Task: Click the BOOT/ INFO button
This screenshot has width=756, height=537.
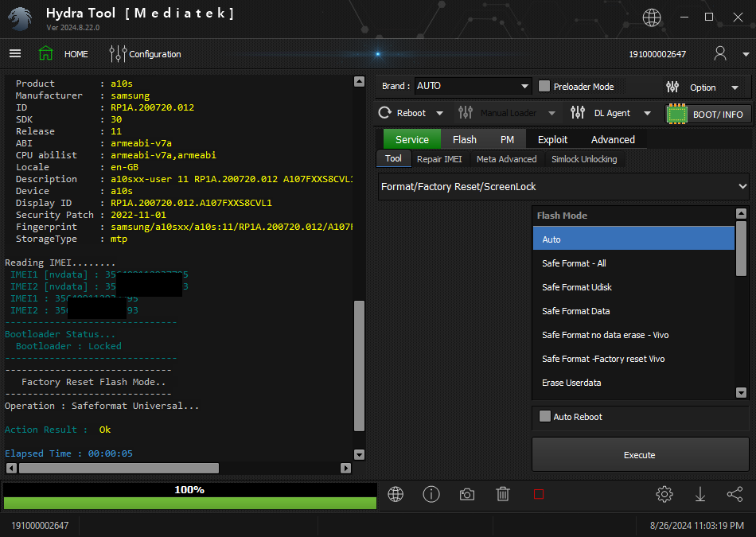Action: [707, 115]
